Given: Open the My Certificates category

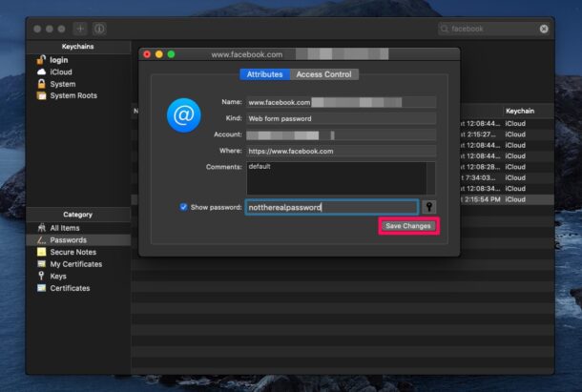Looking at the screenshot, I should coord(78,264).
